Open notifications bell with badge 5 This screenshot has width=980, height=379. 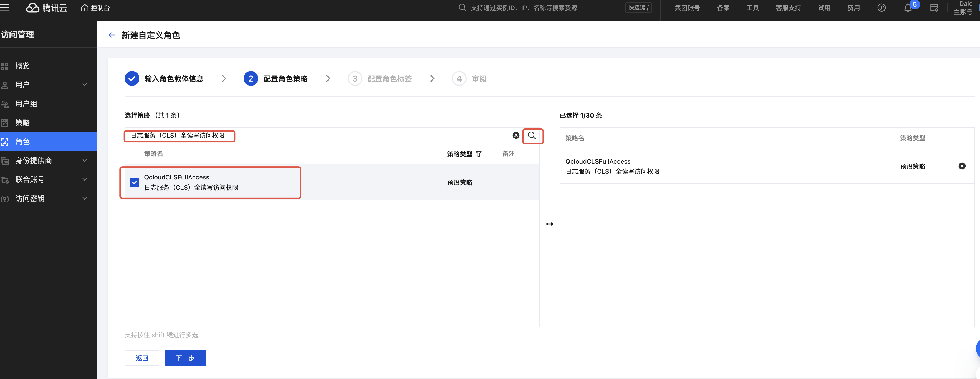coord(908,8)
